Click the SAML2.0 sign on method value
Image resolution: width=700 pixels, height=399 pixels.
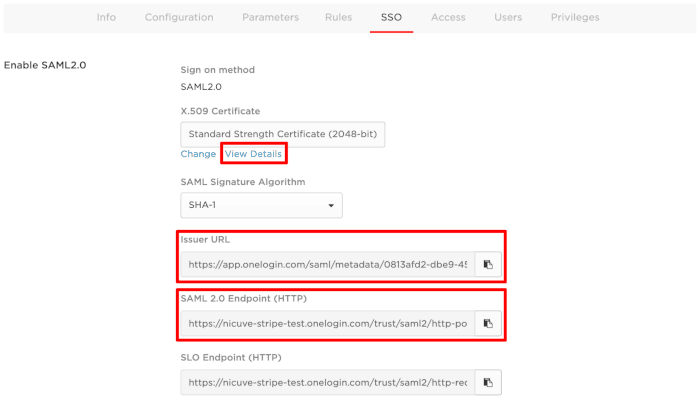tap(201, 87)
